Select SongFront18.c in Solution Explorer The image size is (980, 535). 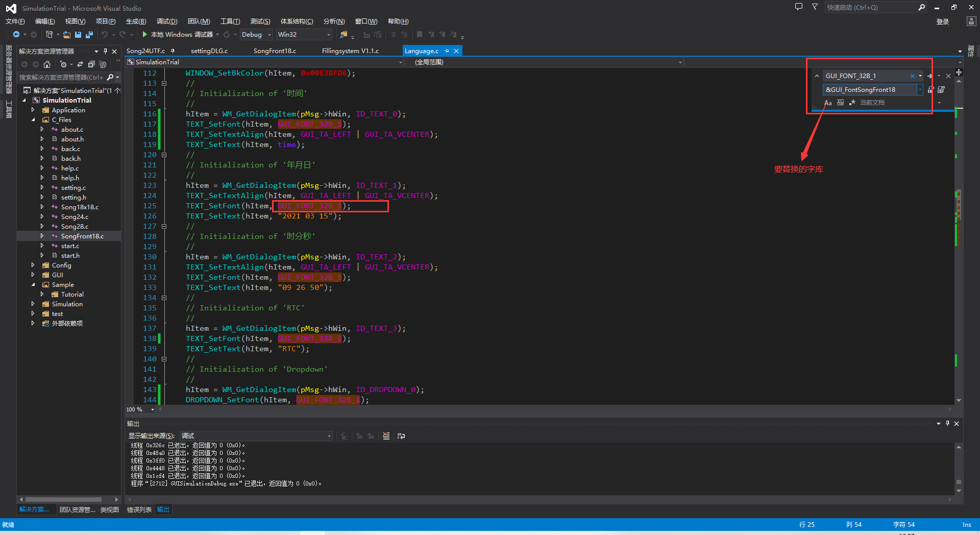point(82,236)
